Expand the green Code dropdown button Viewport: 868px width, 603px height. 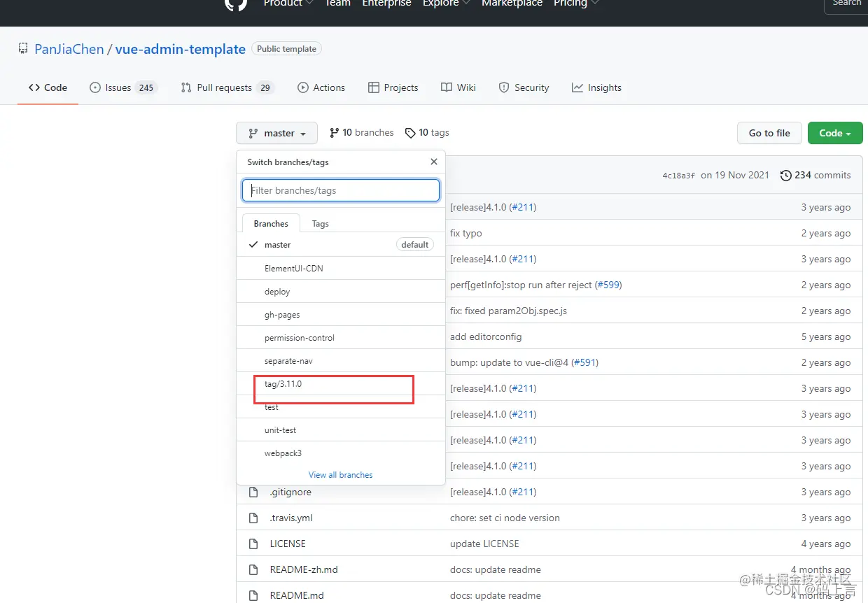tap(835, 133)
